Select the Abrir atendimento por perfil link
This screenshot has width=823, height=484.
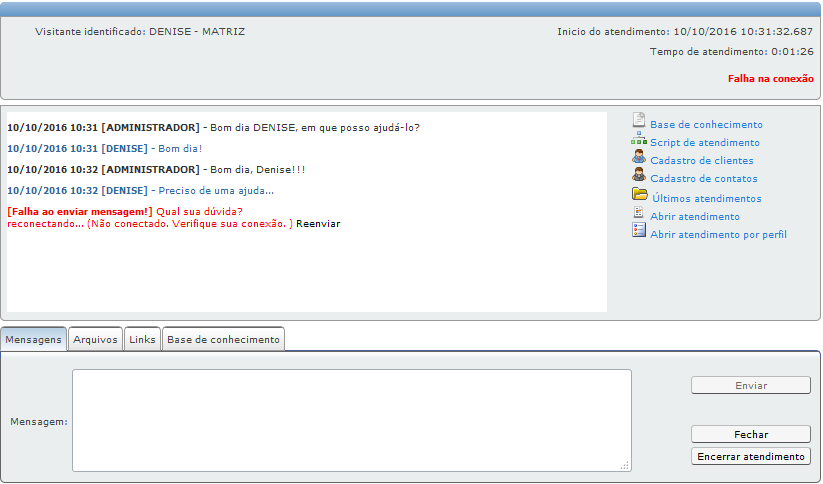click(718, 235)
